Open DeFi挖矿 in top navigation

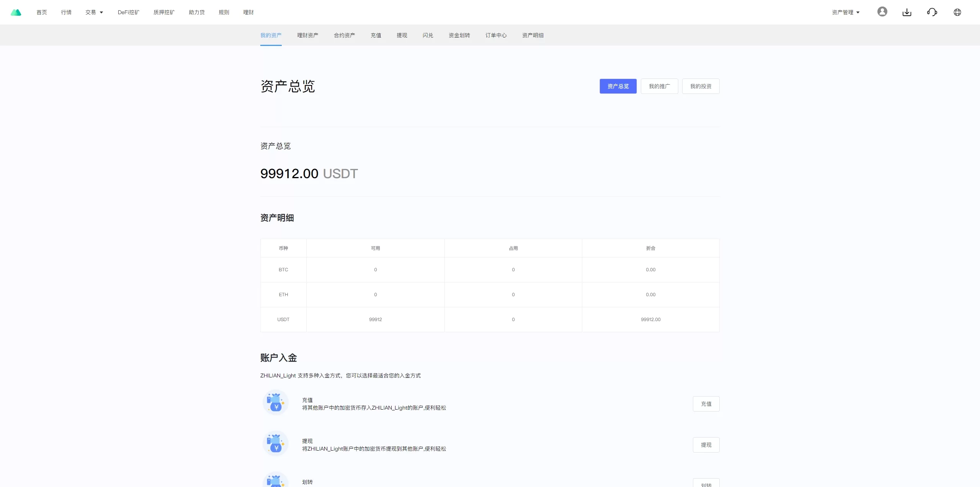(128, 12)
